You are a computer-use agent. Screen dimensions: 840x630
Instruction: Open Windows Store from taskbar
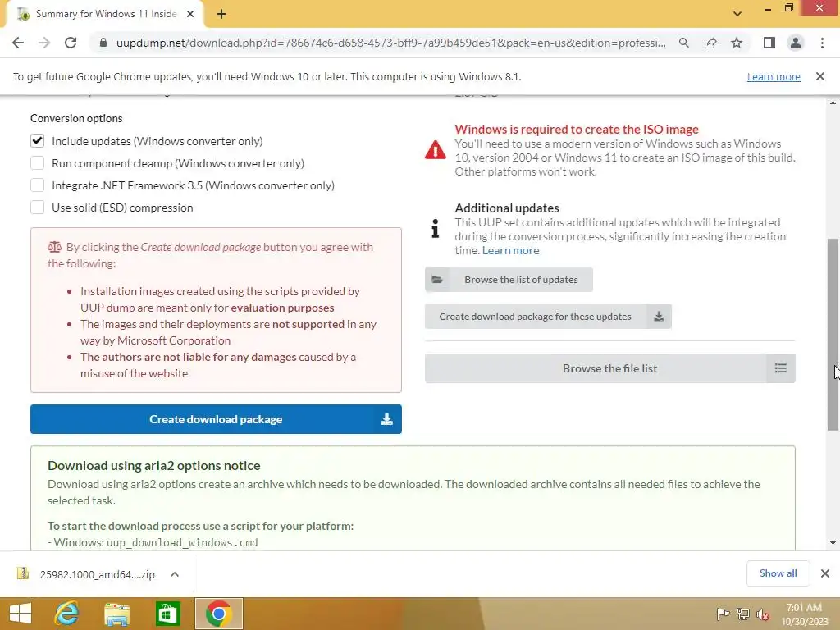[167, 614]
